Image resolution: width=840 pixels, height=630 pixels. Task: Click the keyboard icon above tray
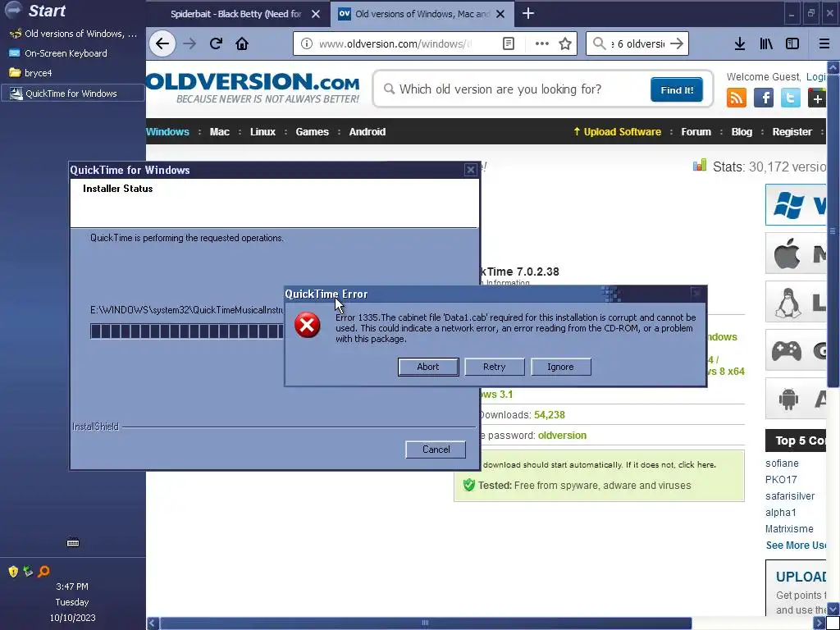pyautogui.click(x=73, y=543)
